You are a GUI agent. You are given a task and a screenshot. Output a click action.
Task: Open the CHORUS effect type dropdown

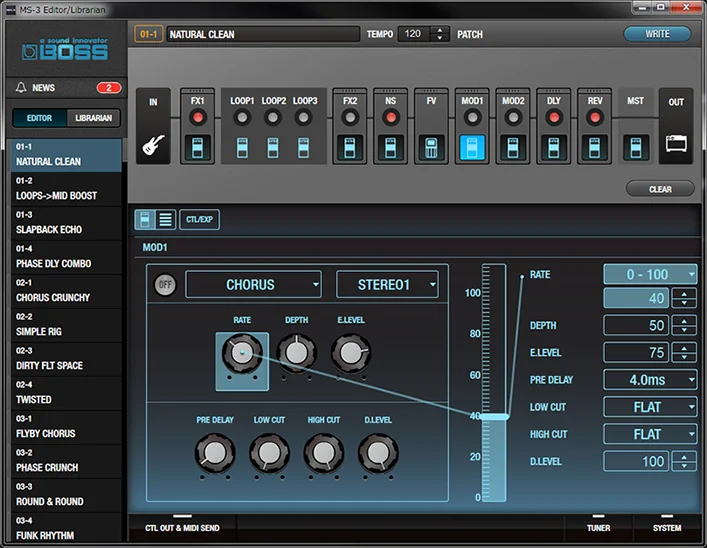pyautogui.click(x=253, y=285)
